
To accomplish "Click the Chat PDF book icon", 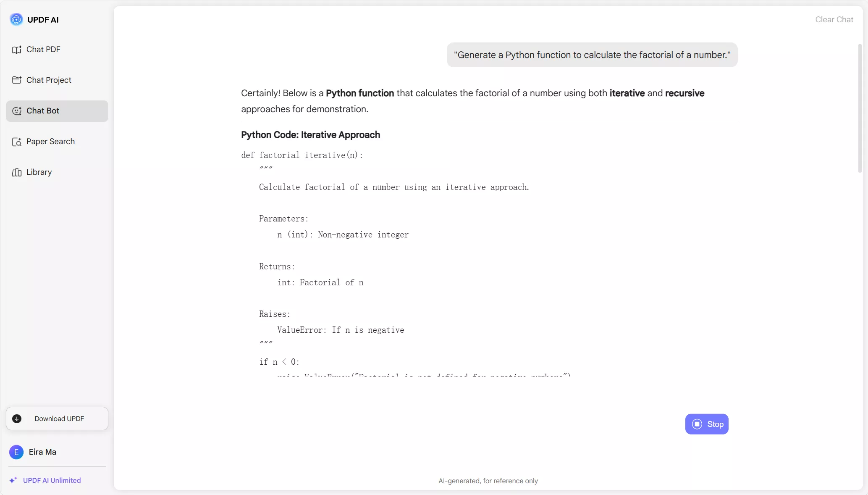I will [17, 50].
